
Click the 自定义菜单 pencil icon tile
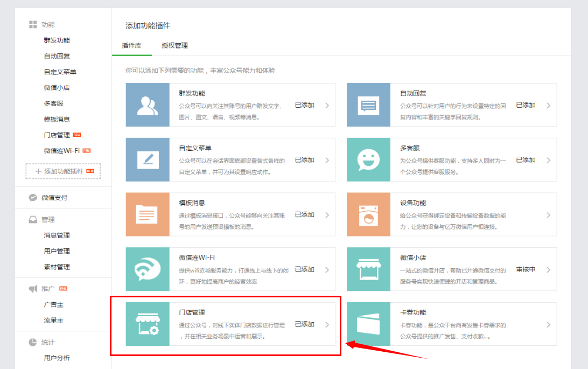(148, 160)
